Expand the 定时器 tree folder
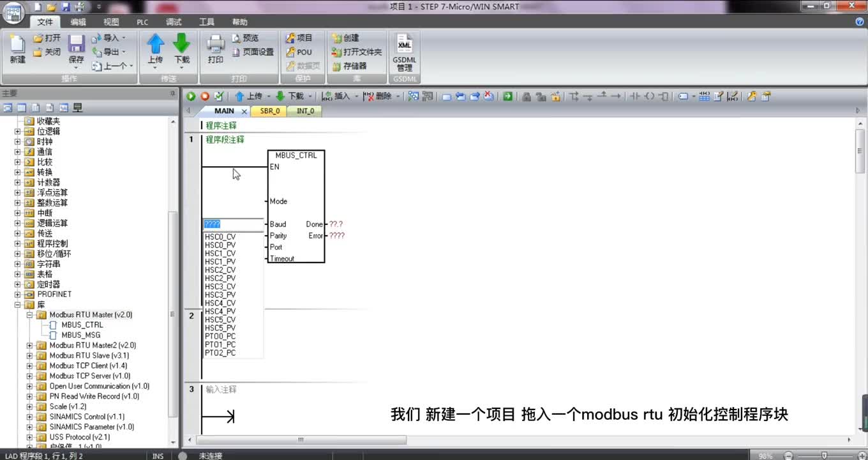 [18, 285]
